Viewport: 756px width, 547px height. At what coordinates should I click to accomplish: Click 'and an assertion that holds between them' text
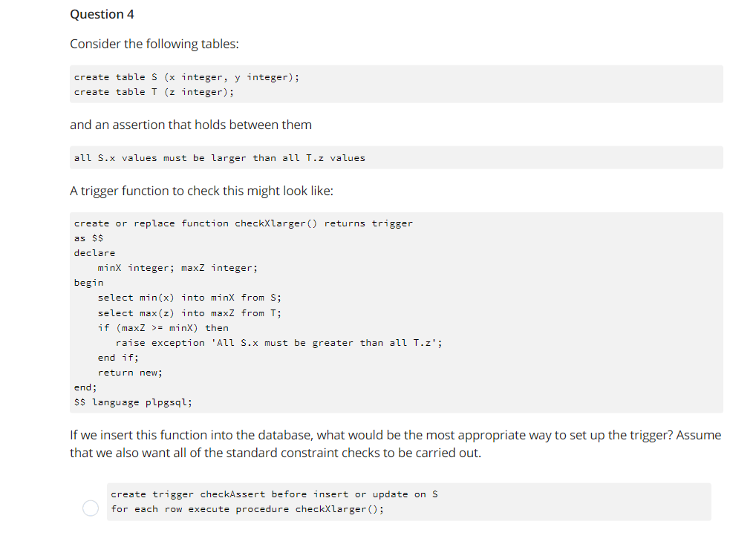tap(190, 125)
